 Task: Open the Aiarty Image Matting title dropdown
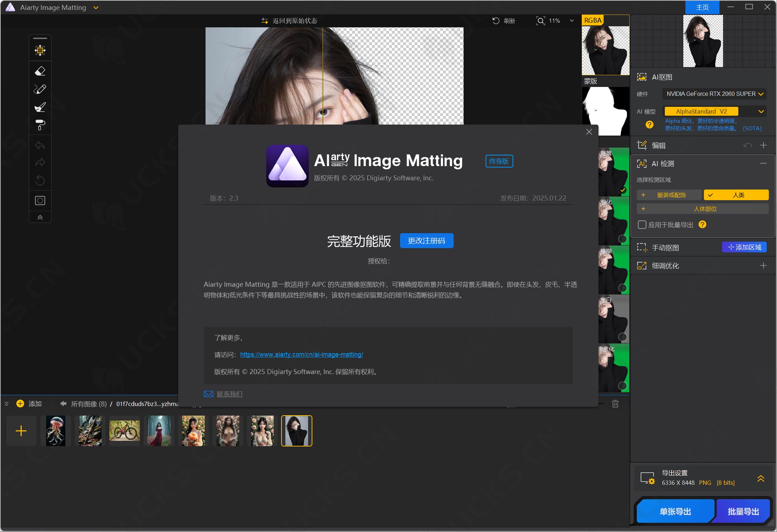(x=95, y=7)
